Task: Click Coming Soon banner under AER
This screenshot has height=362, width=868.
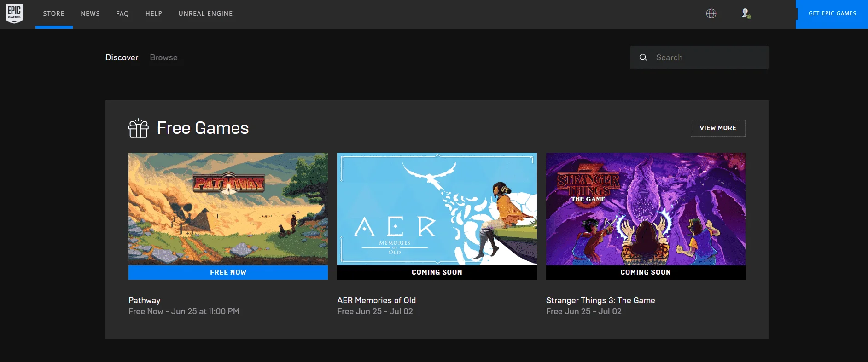Action: click(x=437, y=272)
